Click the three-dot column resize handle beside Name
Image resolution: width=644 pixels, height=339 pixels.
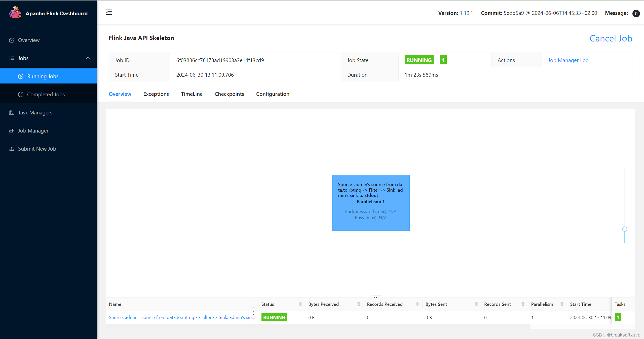pos(253,313)
